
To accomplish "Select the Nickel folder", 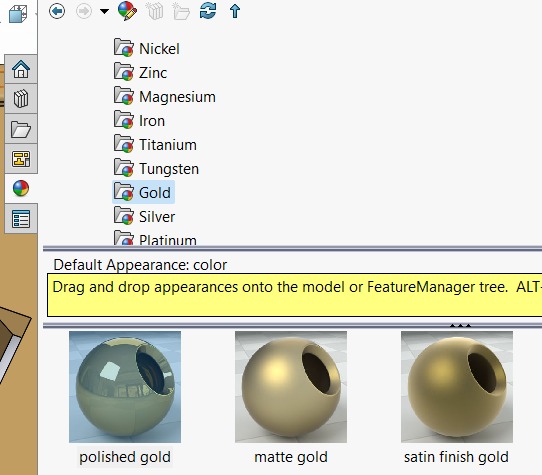I will pyautogui.click(x=147, y=48).
